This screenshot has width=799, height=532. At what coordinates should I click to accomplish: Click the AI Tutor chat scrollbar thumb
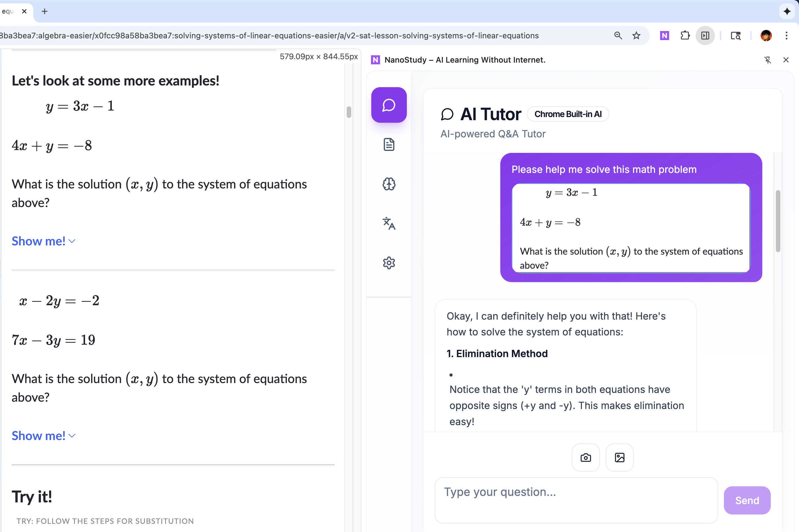click(778, 221)
